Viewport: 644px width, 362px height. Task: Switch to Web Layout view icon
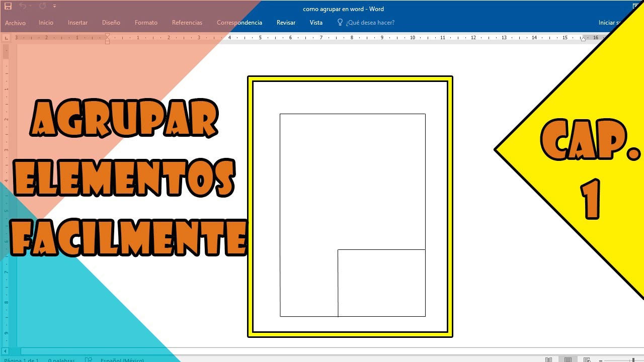click(587, 360)
